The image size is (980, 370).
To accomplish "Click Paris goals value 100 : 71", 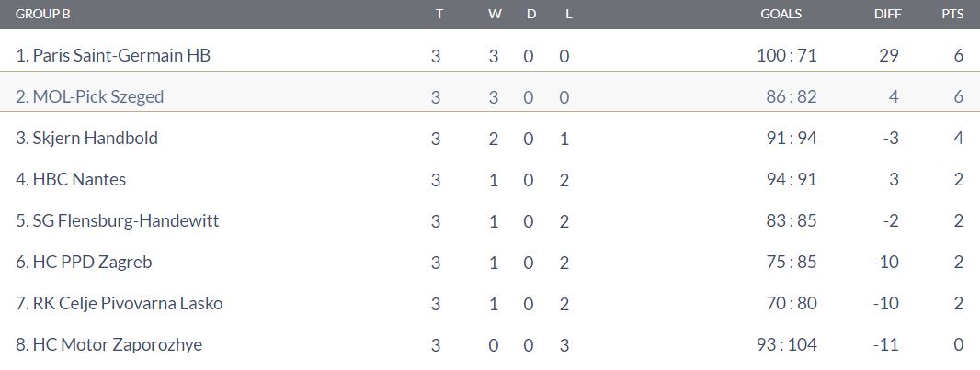I will click(786, 56).
